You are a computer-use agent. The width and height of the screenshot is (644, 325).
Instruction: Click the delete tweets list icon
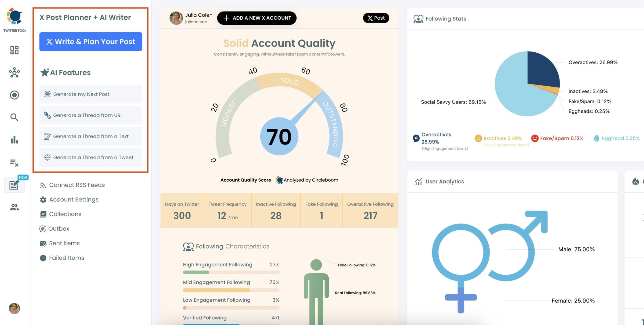[x=14, y=162]
